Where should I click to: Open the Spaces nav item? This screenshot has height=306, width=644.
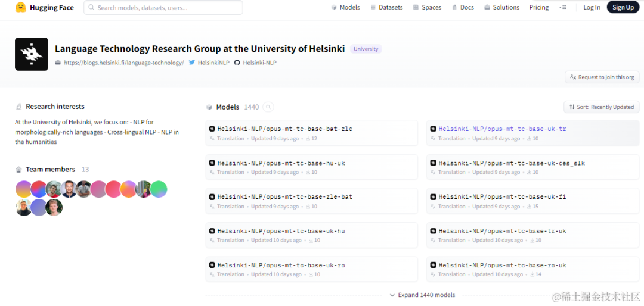coord(427,7)
